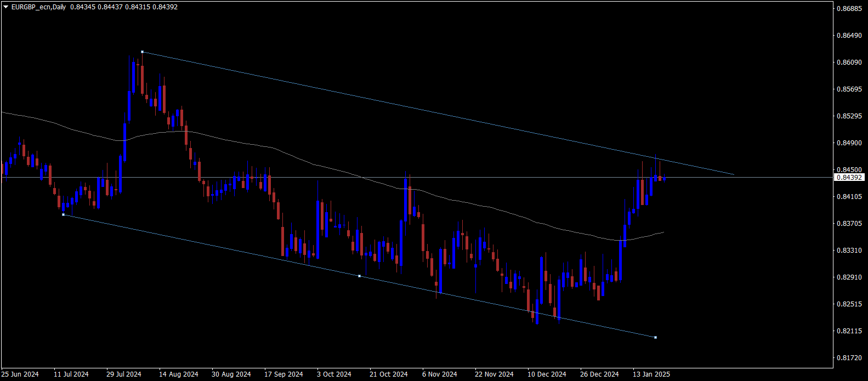
Task: Click the triangle arrow before EURGBP_ecn,Daily
Action: (x=6, y=7)
